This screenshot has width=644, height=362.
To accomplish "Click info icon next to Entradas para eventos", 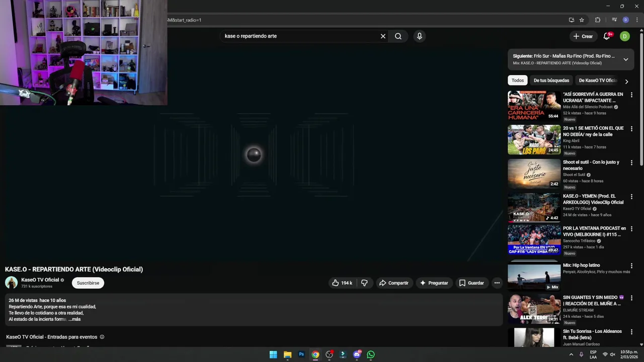I will (102, 337).
